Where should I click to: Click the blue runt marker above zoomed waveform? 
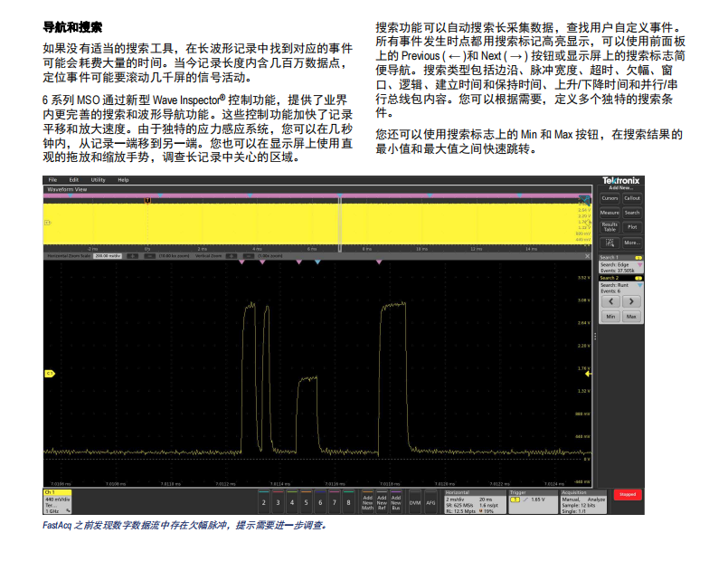tap(317, 262)
